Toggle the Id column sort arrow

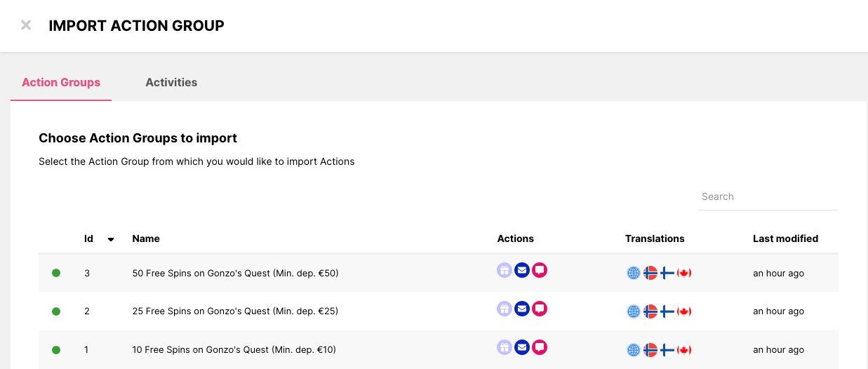111,239
